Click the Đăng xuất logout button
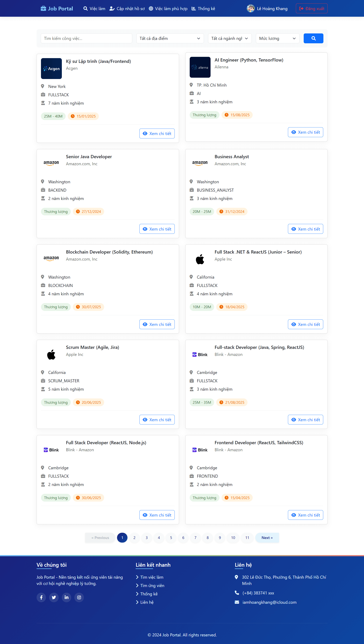364x644 pixels. 311,9
